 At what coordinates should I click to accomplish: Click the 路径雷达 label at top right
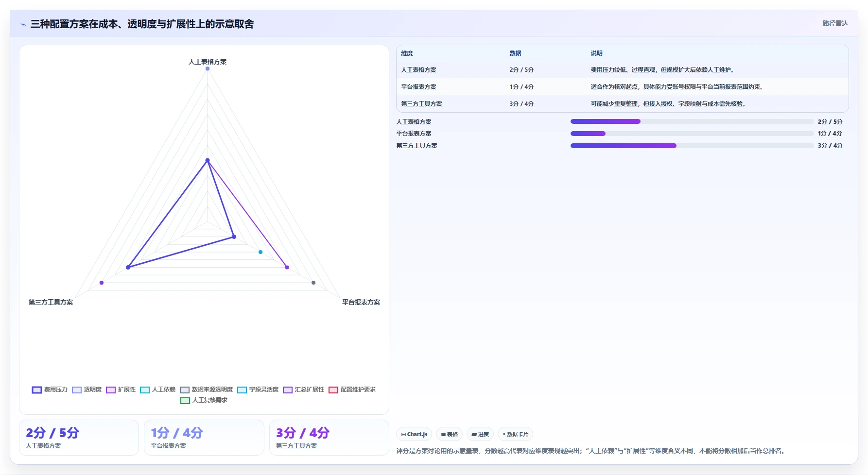pyautogui.click(x=835, y=23)
